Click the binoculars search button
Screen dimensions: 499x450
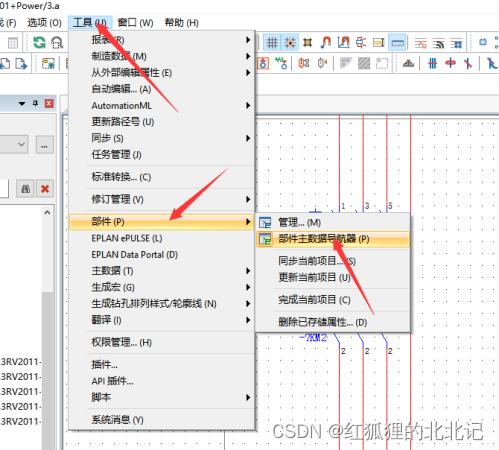point(25,189)
